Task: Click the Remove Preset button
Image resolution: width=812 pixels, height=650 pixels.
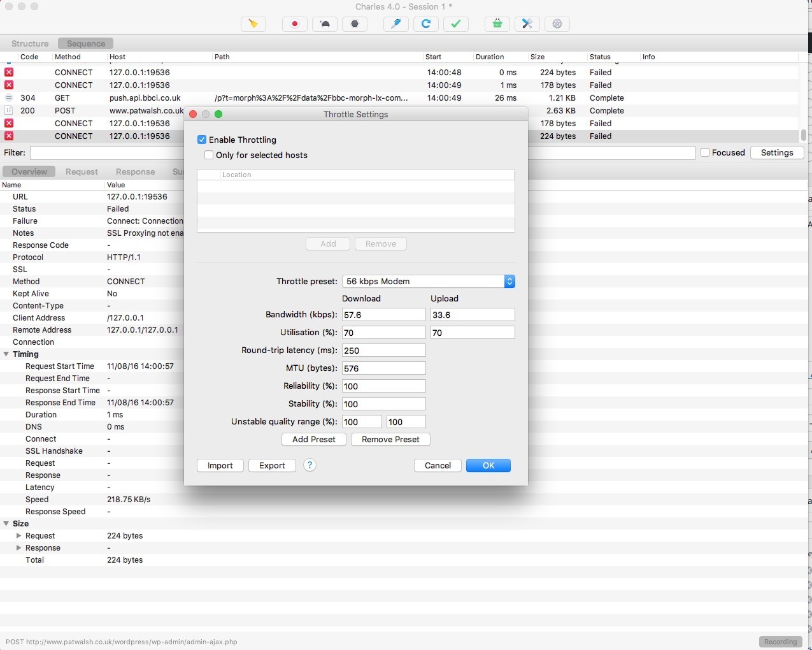Action: pyautogui.click(x=390, y=439)
